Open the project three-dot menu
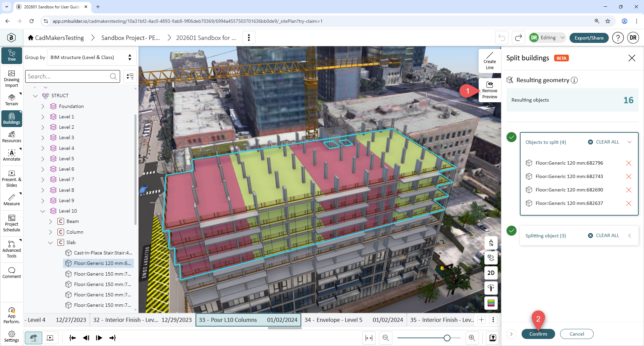Viewport: 644px width, 346px height. (249, 38)
